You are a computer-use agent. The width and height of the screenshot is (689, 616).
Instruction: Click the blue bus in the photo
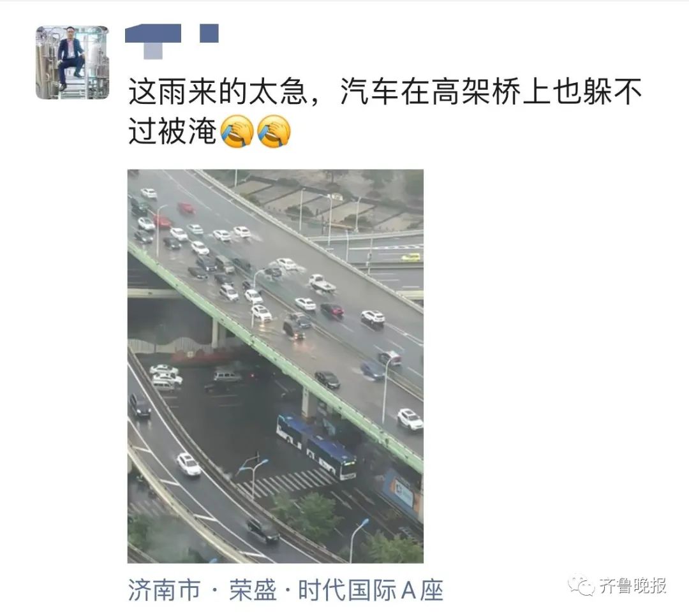(x=316, y=446)
